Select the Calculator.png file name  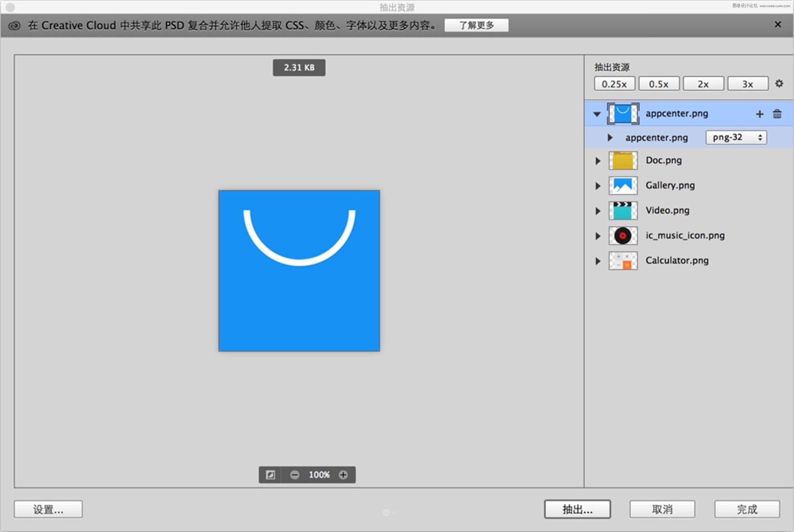tap(677, 260)
